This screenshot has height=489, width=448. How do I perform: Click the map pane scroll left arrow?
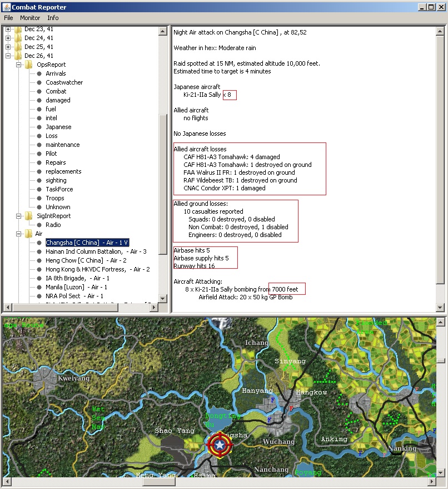(7, 482)
